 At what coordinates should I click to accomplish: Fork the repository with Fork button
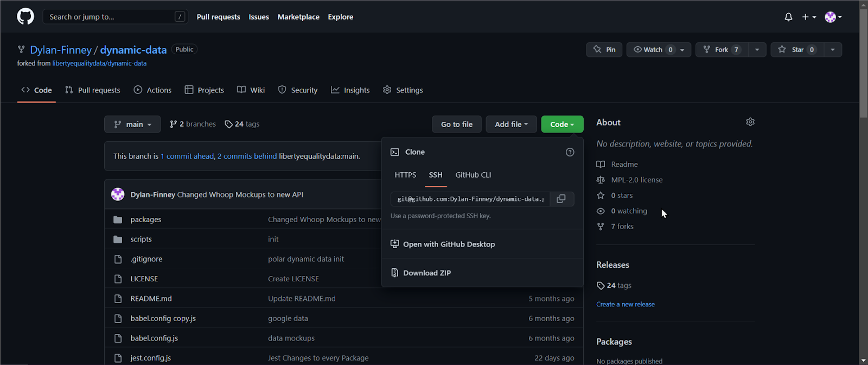pos(722,49)
